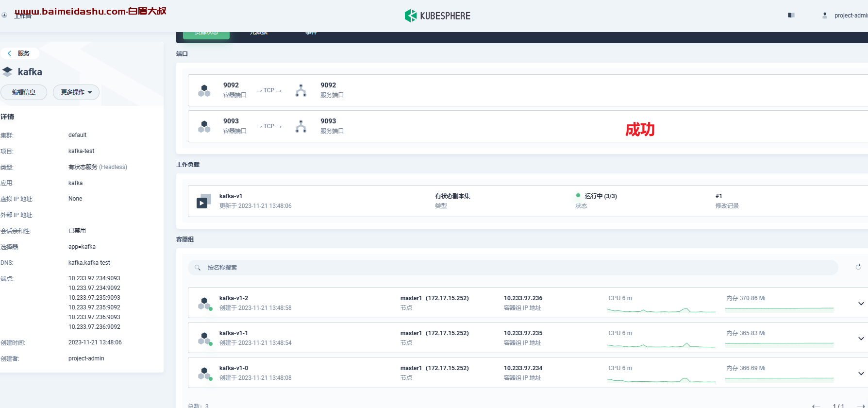Click the kafka-v1-2 pod icon

tap(205, 304)
